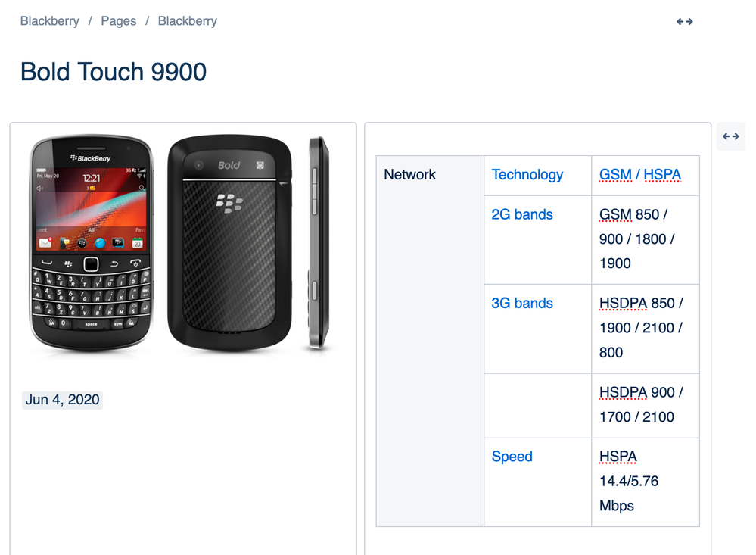
Task: Select the right arrow inside the table expander control
Action: [735, 136]
